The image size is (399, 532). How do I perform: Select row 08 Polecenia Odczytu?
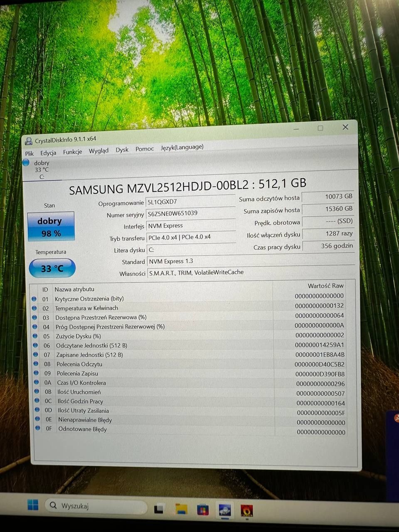[x=190, y=365]
